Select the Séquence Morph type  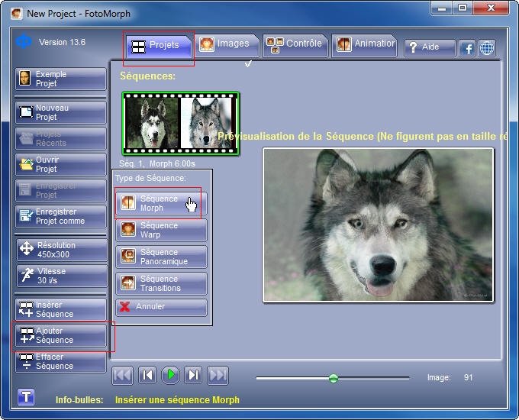pyautogui.click(x=162, y=203)
